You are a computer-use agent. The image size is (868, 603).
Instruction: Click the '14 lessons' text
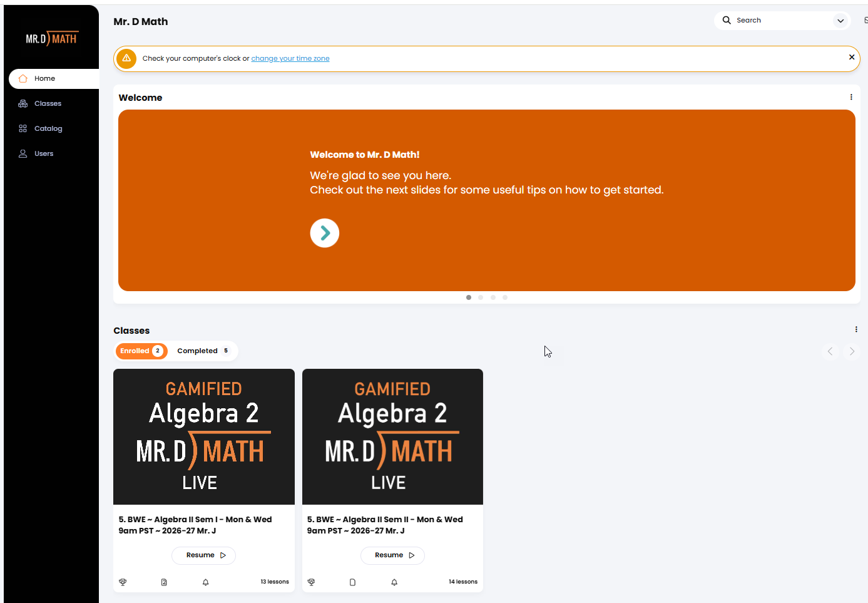click(x=463, y=582)
